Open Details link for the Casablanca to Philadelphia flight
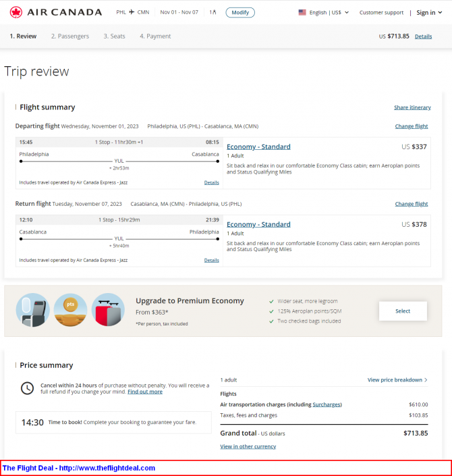The width and height of the screenshot is (452, 476). 211,260
